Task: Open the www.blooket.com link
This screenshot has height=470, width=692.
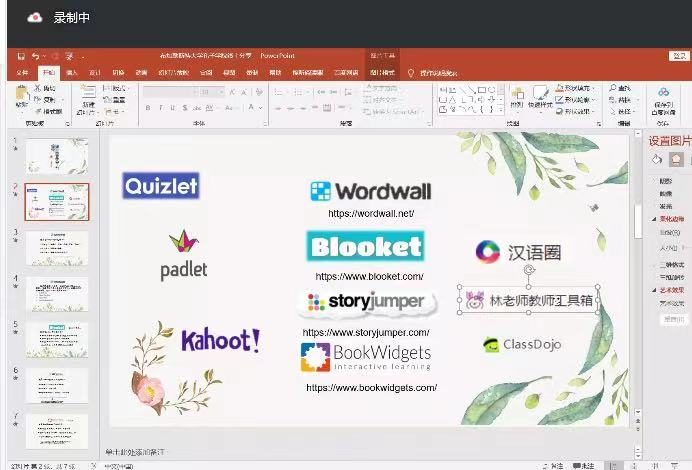Action: pyautogui.click(x=369, y=276)
